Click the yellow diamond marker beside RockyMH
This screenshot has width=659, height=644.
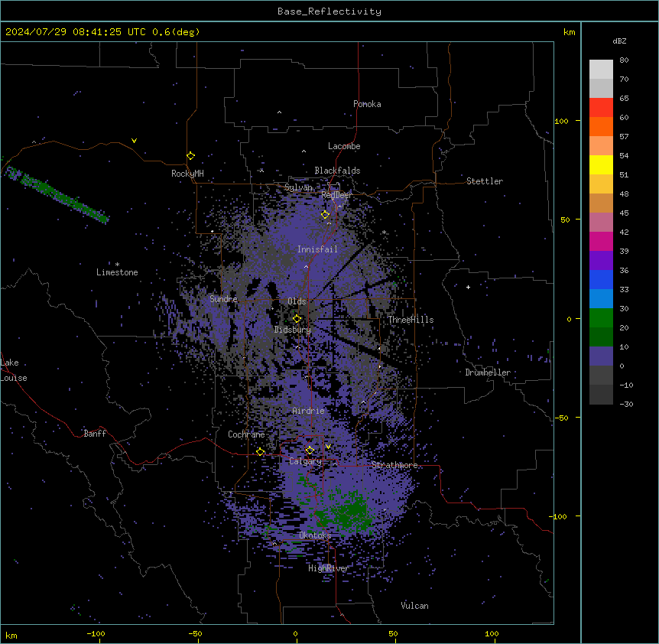tap(190, 156)
